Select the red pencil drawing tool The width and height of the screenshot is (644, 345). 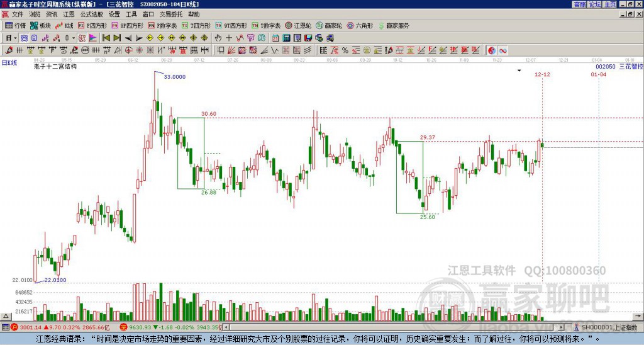pyautogui.click(x=9, y=50)
